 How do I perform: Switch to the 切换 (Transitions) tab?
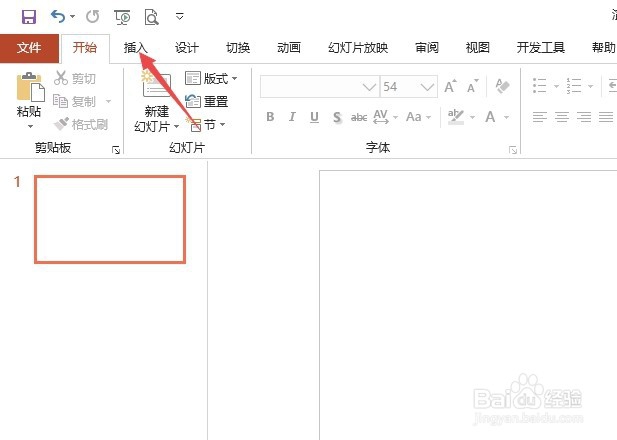pos(238,48)
